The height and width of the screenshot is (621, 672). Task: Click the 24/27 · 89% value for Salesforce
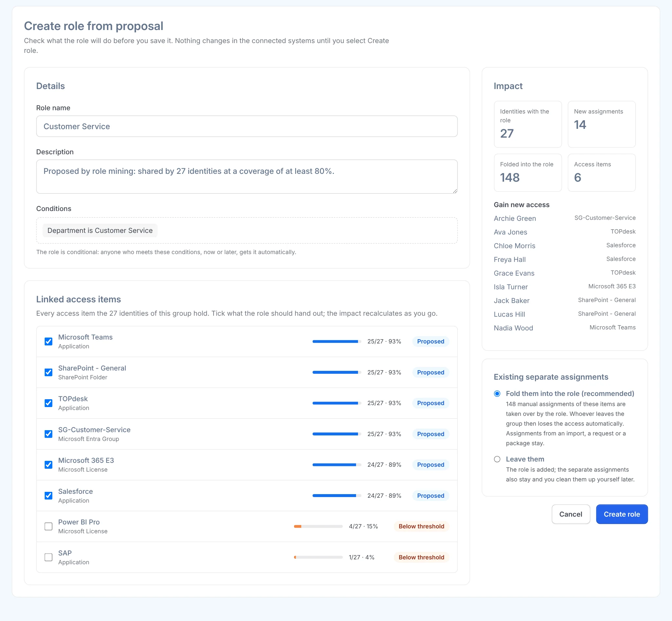(x=384, y=496)
